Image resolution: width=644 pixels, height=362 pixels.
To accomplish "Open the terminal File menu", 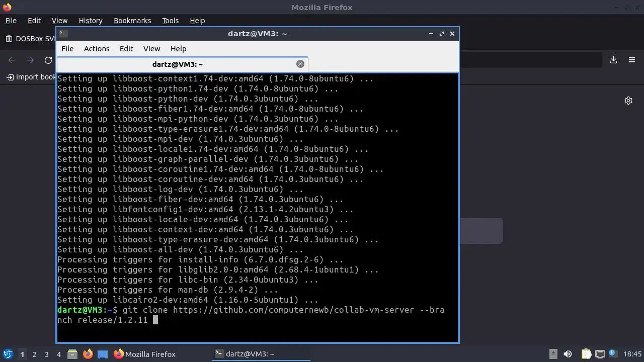I will click(67, 49).
